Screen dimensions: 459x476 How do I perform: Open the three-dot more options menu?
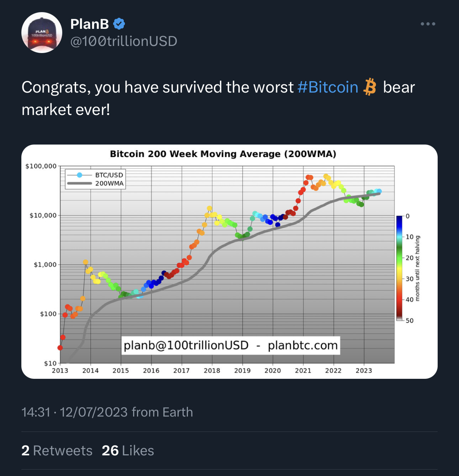point(428,24)
